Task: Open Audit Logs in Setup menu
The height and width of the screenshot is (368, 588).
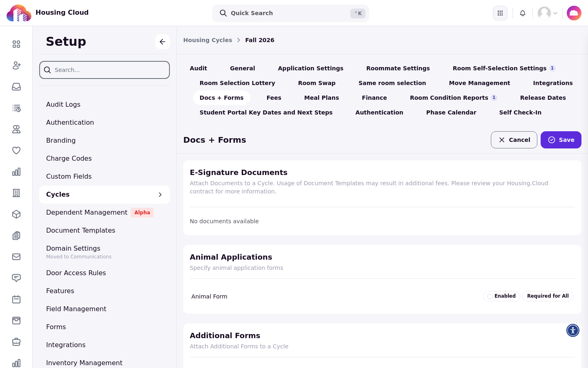Action: tap(105, 105)
